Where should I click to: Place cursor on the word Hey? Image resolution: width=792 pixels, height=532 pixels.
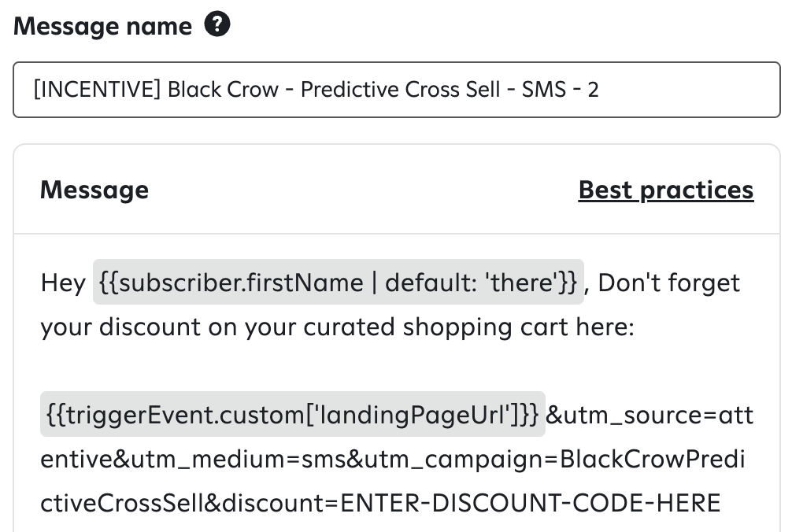(63, 283)
